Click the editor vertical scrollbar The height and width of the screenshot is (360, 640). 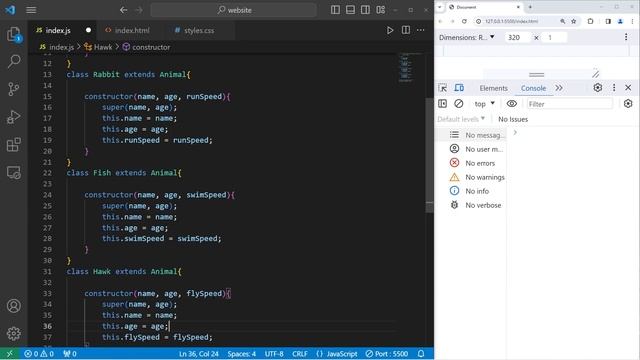click(x=429, y=155)
